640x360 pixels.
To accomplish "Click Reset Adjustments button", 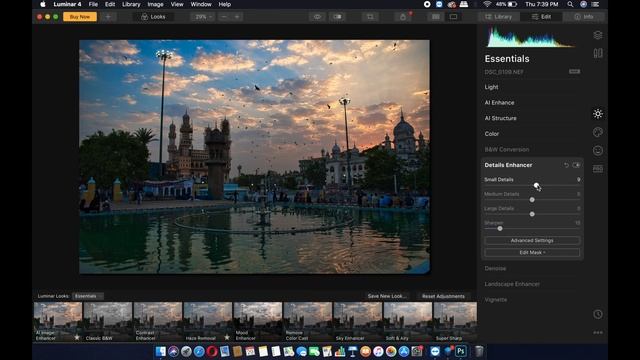I will (443, 296).
